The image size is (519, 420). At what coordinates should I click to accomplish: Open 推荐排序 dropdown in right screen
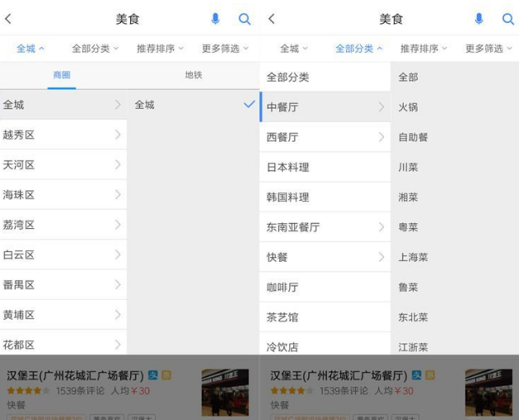point(423,49)
